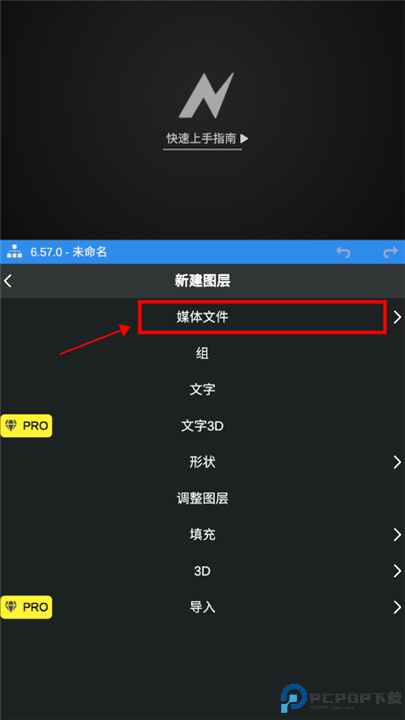Click the PRO badge beside 文字3D
Viewport: 405px width, 720px height.
click(x=26, y=426)
